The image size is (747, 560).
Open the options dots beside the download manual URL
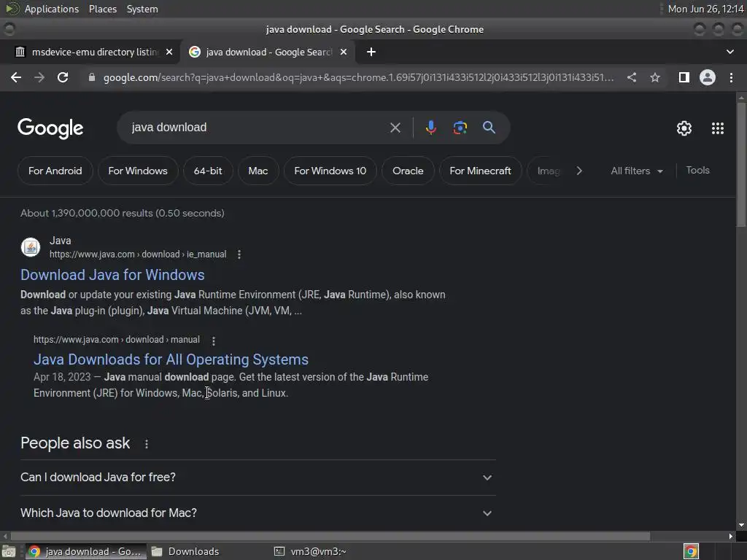pyautogui.click(x=214, y=341)
